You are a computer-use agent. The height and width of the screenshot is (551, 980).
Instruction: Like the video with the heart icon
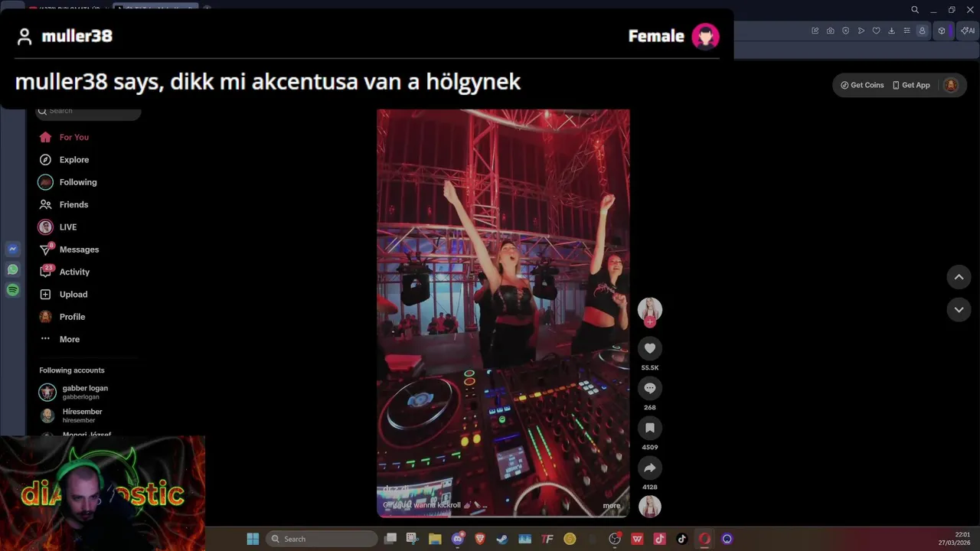coord(650,348)
